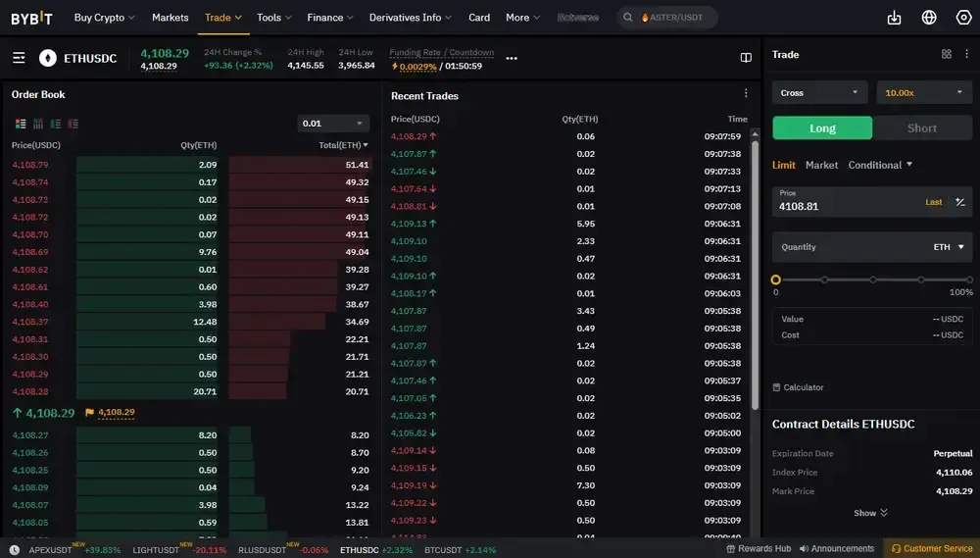980x558 pixels.
Task: Click the Last price button
Action: coord(934,202)
